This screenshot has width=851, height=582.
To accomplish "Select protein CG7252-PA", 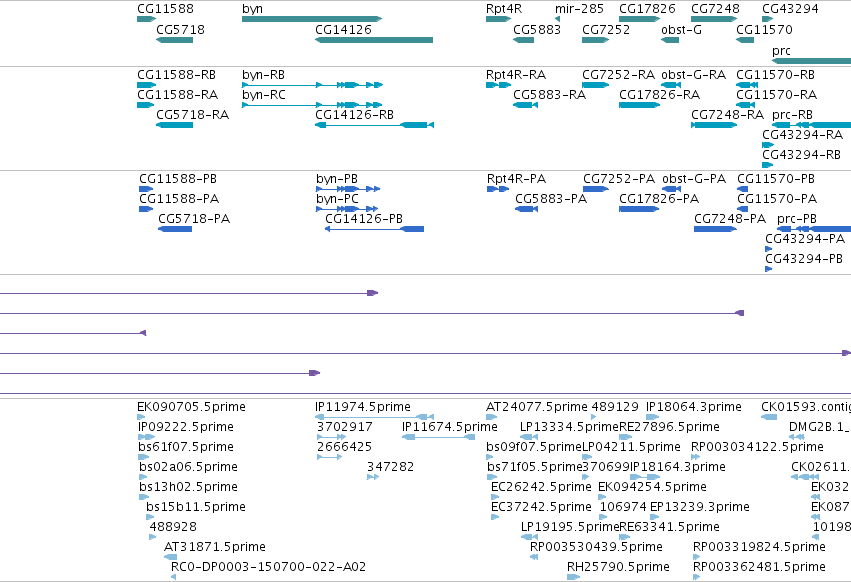I will coord(619,179).
